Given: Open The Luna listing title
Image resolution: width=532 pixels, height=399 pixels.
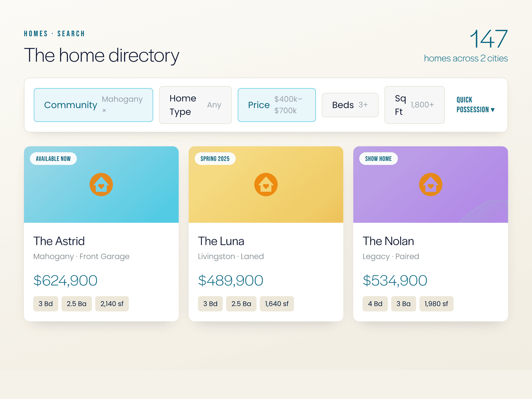Looking at the screenshot, I should (x=221, y=241).
